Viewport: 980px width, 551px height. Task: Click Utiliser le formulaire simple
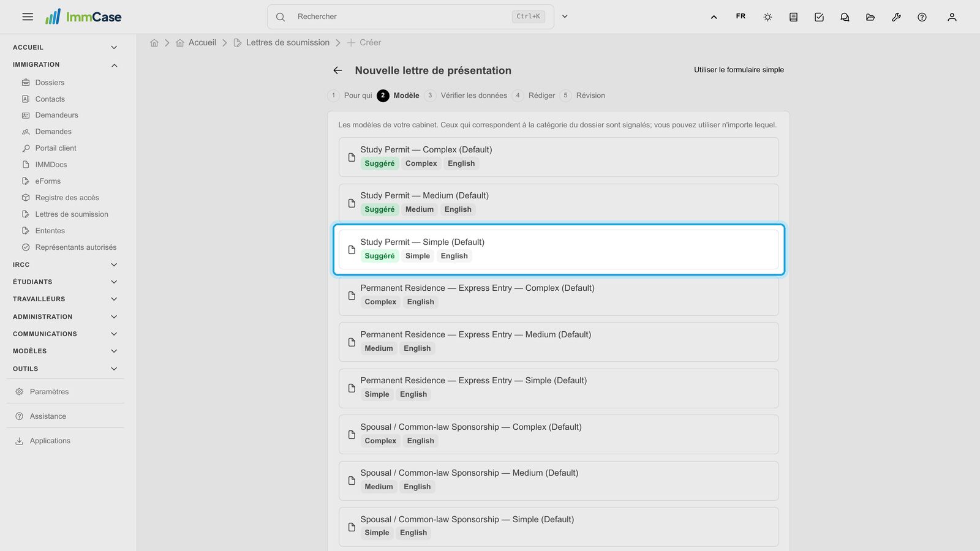point(739,70)
